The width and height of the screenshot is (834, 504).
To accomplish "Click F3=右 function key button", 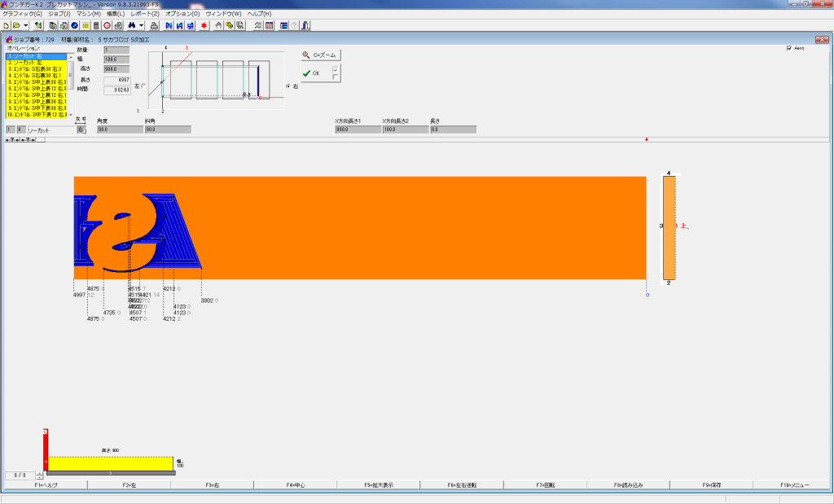I will tap(213, 485).
